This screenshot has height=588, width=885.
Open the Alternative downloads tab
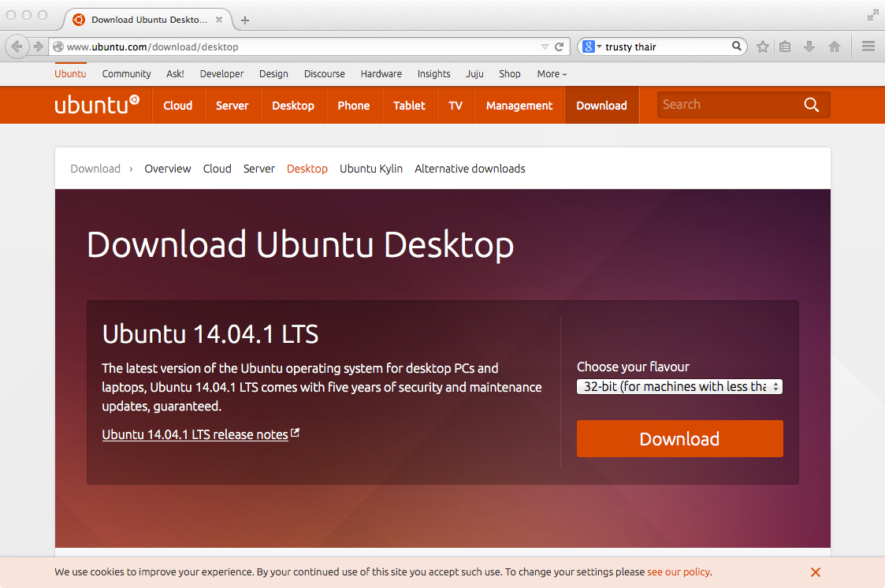[470, 169]
